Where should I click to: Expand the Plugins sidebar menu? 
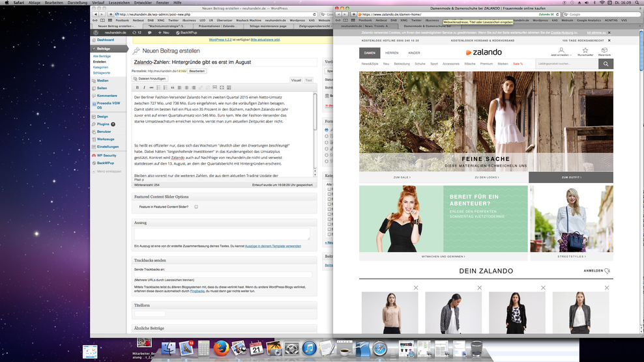(x=104, y=124)
